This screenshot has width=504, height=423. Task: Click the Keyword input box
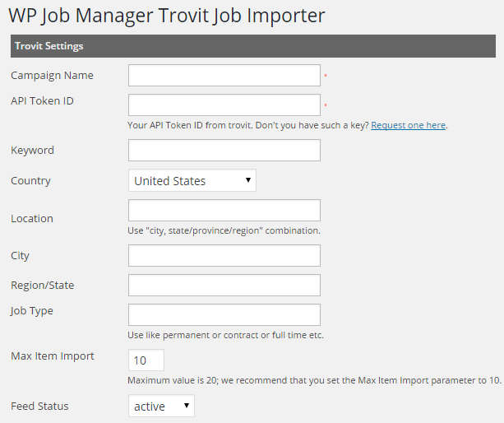pyautogui.click(x=224, y=151)
